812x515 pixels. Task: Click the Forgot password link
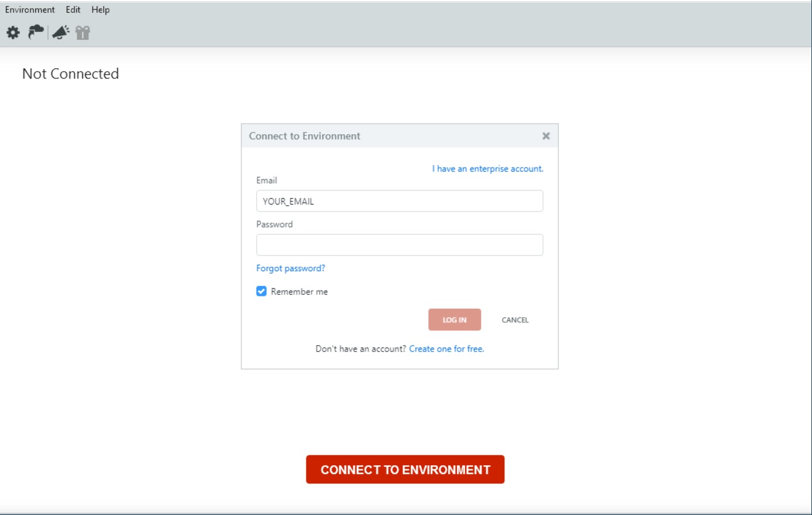[291, 268]
